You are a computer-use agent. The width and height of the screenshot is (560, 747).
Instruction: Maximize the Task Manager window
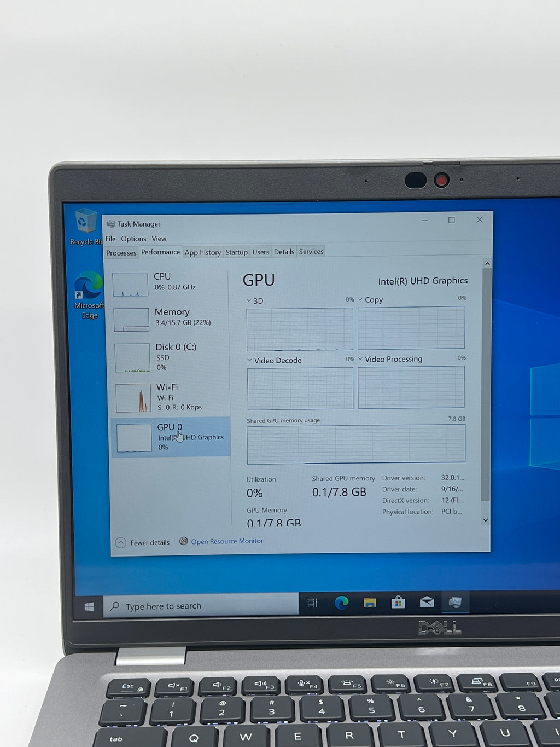452,220
